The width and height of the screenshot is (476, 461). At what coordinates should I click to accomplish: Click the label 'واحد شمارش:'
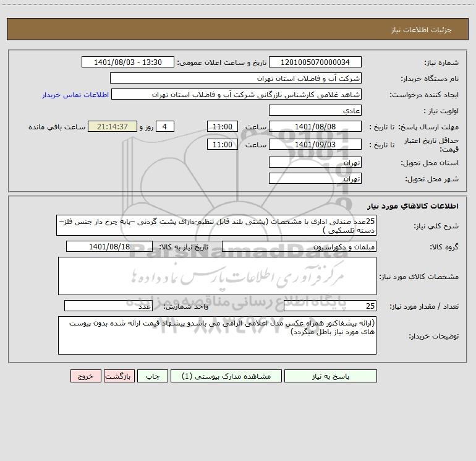point(186,306)
